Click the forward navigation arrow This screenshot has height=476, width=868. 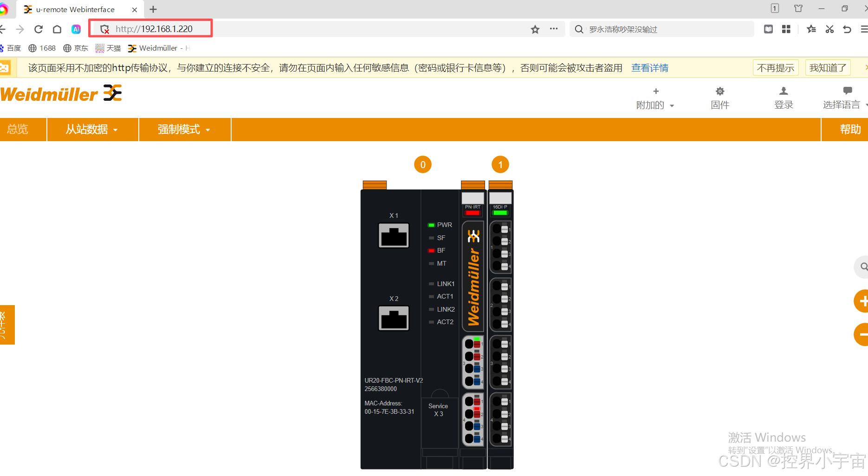(20, 29)
